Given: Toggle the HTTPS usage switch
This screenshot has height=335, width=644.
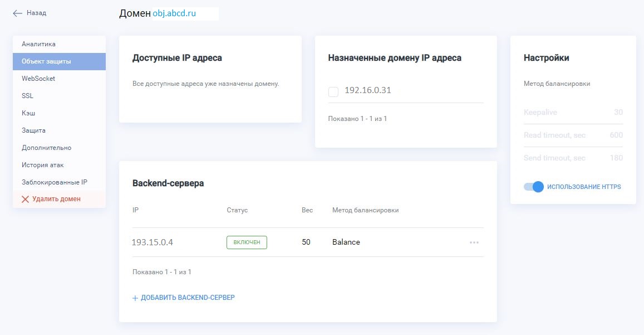Looking at the screenshot, I should 533,187.
